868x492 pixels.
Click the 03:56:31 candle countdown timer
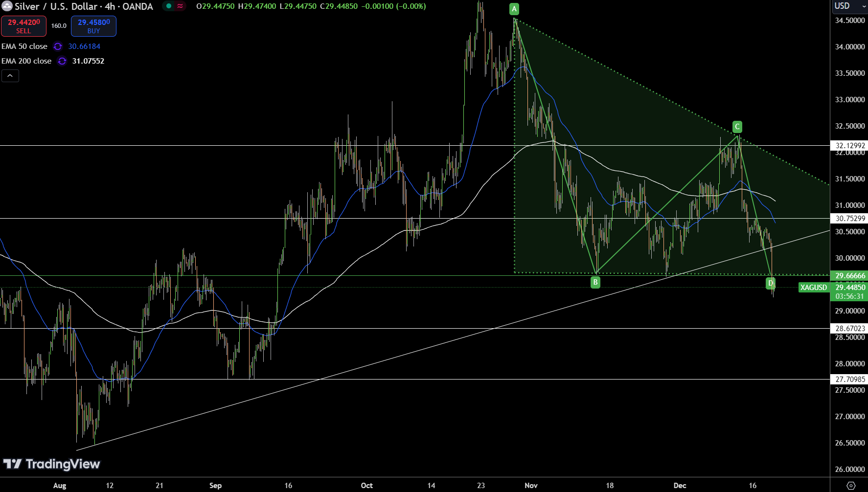click(x=849, y=296)
